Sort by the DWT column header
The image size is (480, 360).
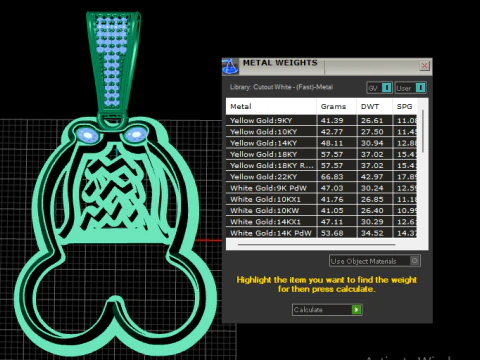375,107
